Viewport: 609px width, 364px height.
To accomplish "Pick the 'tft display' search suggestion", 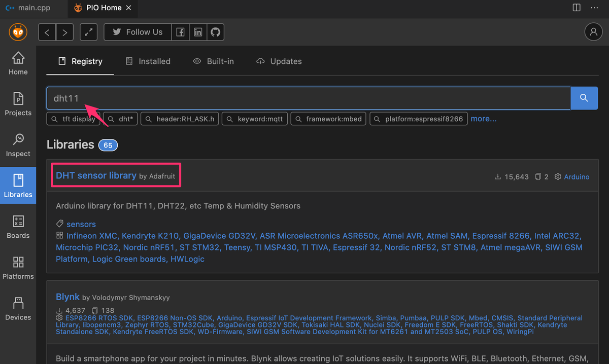I will click(x=74, y=119).
